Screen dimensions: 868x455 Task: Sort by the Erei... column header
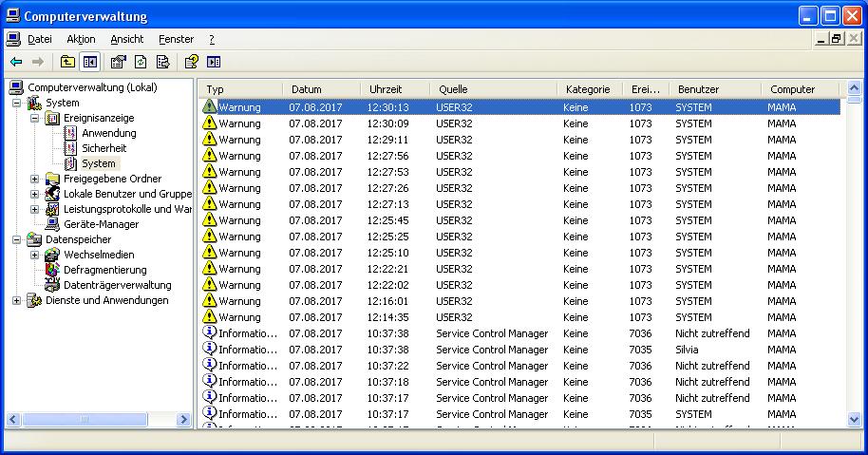pos(647,89)
